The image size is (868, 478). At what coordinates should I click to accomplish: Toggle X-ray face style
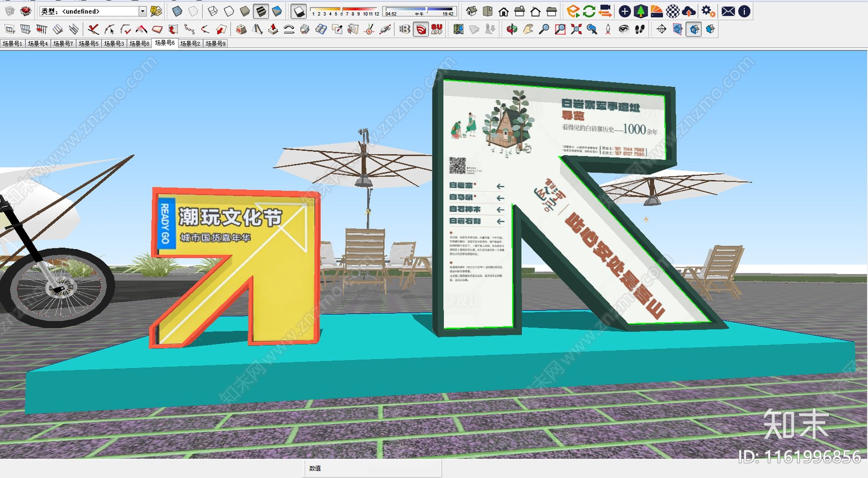pos(177,11)
